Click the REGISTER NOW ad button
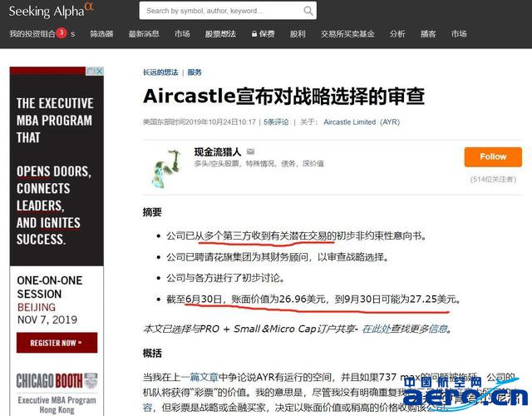The image size is (532, 416). (x=57, y=343)
